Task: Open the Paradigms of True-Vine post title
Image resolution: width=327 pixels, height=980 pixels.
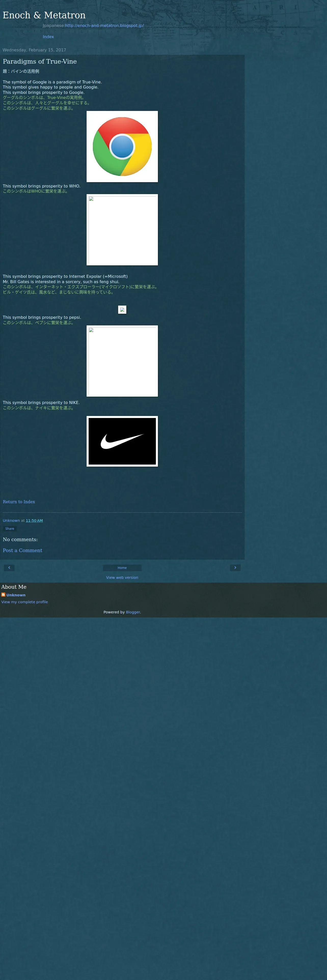Action: coord(39,62)
